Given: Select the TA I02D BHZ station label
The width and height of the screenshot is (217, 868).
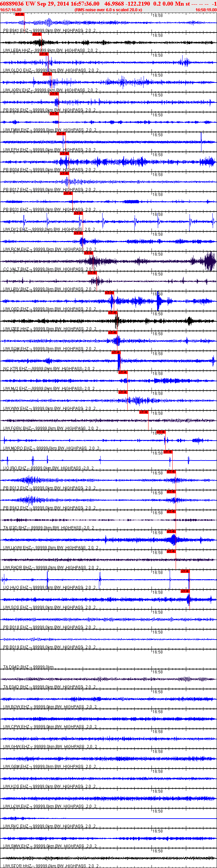Looking at the screenshot, I should tap(49, 527).
